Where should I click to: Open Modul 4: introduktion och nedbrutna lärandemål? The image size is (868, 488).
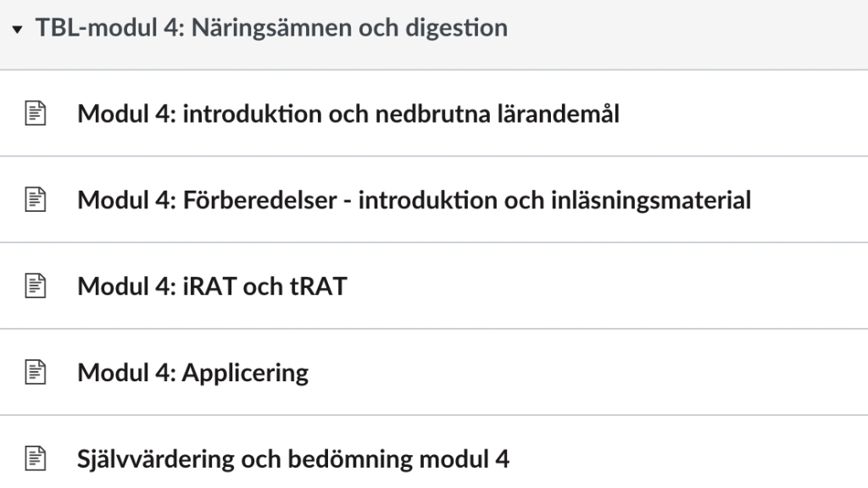[x=348, y=114]
